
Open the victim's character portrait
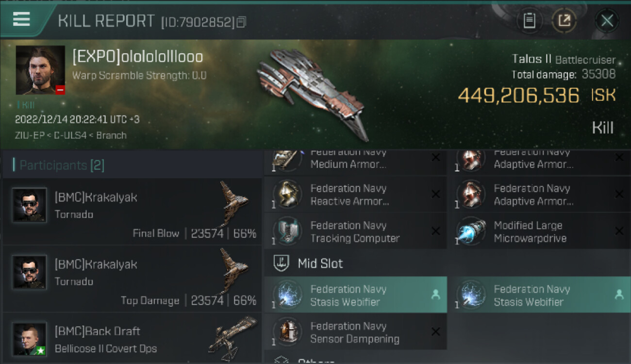(x=40, y=70)
